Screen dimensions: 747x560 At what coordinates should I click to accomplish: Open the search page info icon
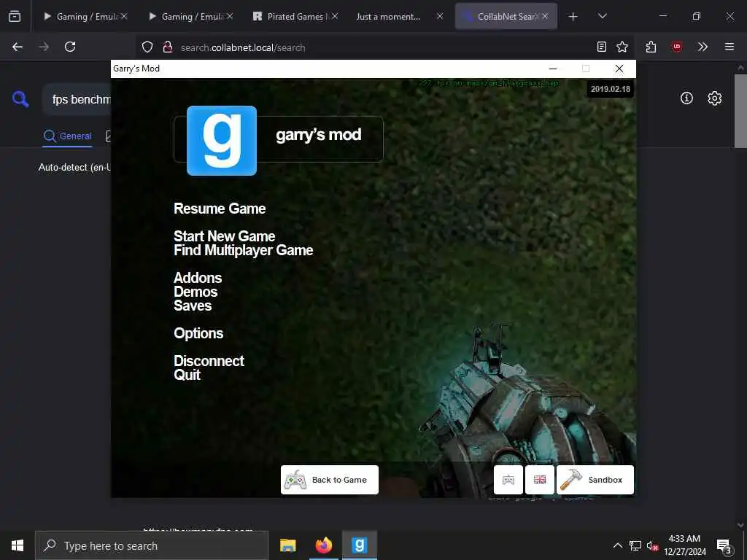686,98
